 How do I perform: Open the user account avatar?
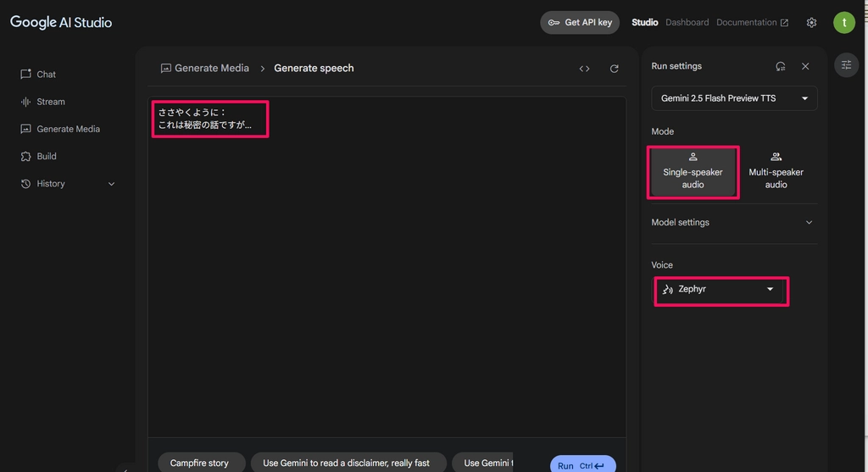tap(844, 23)
